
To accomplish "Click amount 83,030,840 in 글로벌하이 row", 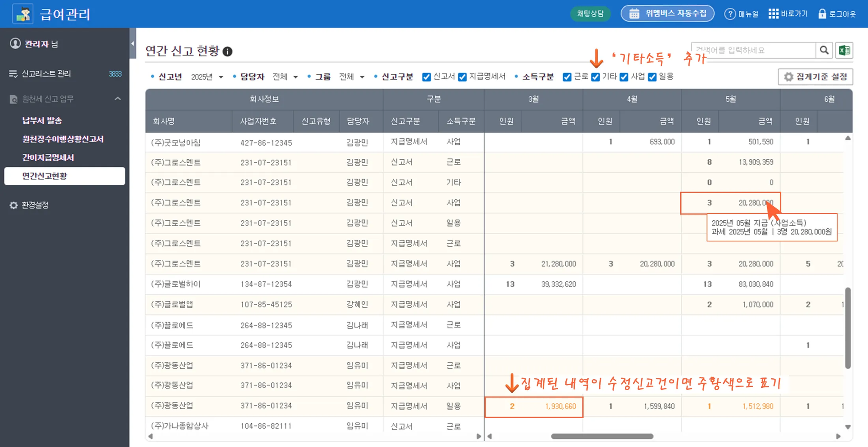I will click(x=756, y=284).
